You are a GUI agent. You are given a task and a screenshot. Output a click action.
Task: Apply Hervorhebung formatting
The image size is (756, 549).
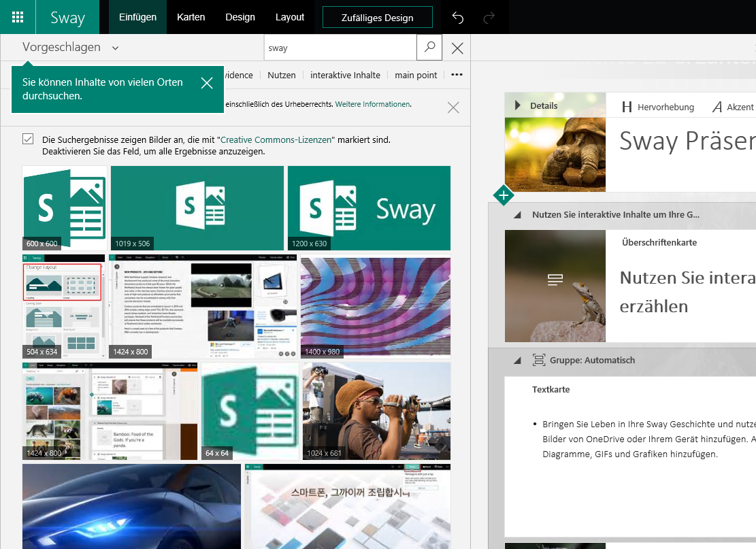point(657,107)
